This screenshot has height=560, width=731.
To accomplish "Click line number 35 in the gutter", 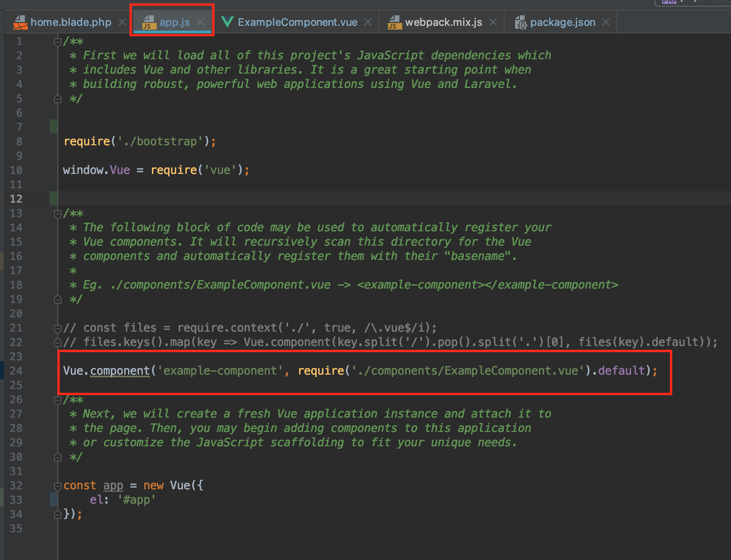I will coord(16,528).
